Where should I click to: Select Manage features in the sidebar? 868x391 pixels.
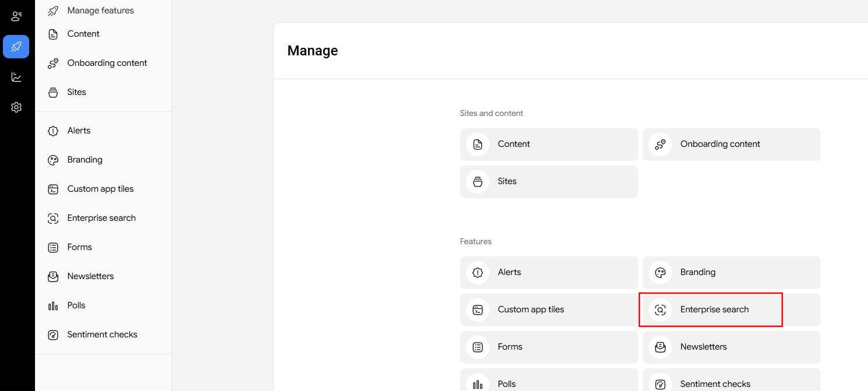(x=100, y=10)
